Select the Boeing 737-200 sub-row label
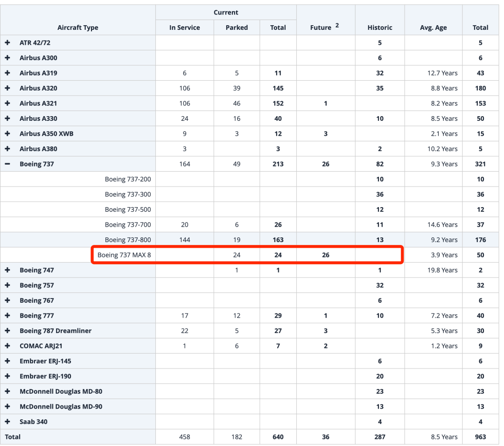504x446 pixels. [127, 179]
